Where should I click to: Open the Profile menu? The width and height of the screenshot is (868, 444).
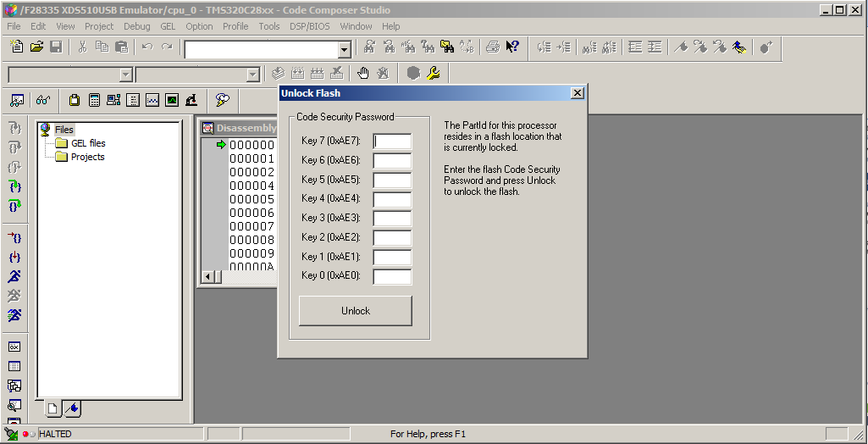point(235,26)
